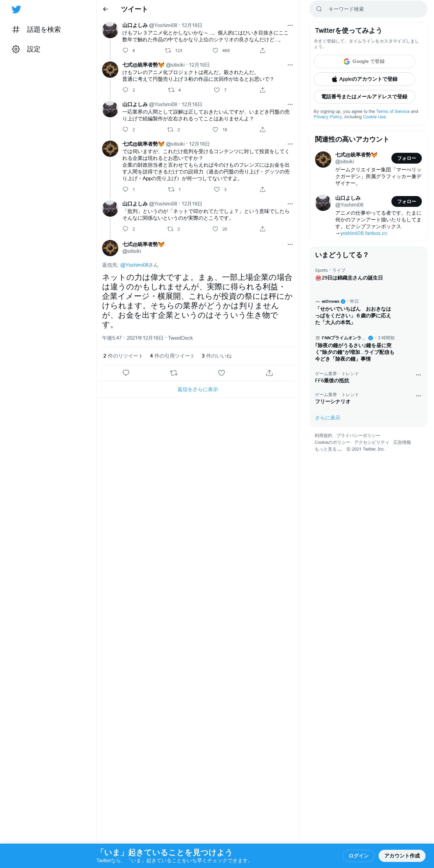Click the キーワード検索 search field
The image size is (434, 868).
(368, 9)
